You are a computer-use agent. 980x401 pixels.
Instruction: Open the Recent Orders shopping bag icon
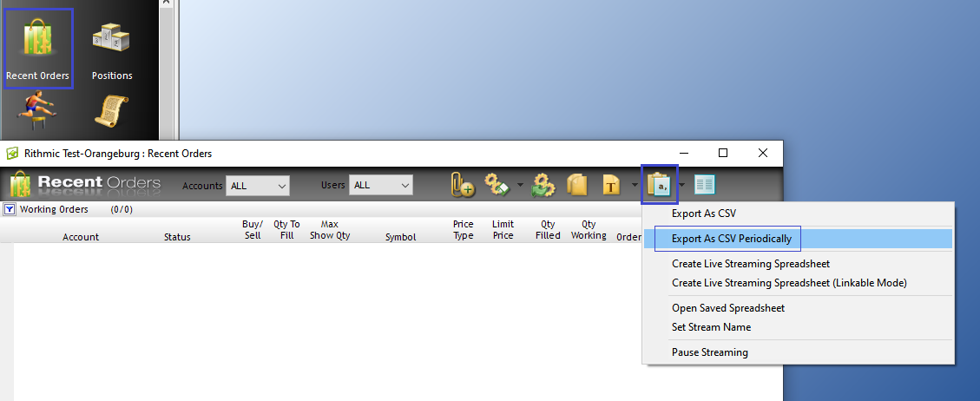click(x=37, y=39)
